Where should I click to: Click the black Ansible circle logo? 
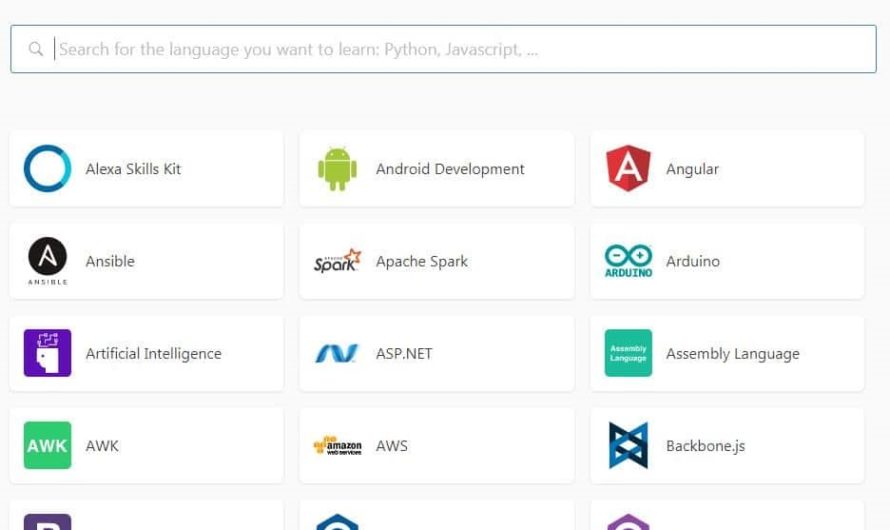(47, 259)
